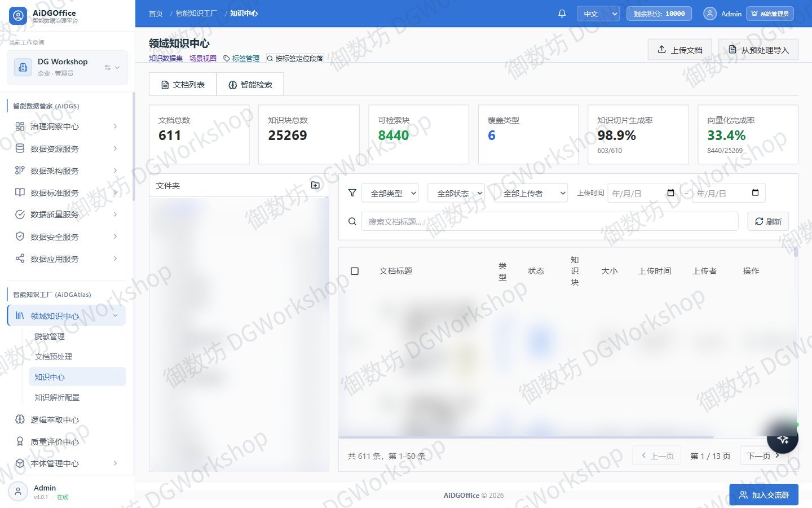Screen dimensions: 812x508
Task: Collapse the 领域知识中心 sidebar menu
Action: [66, 316]
